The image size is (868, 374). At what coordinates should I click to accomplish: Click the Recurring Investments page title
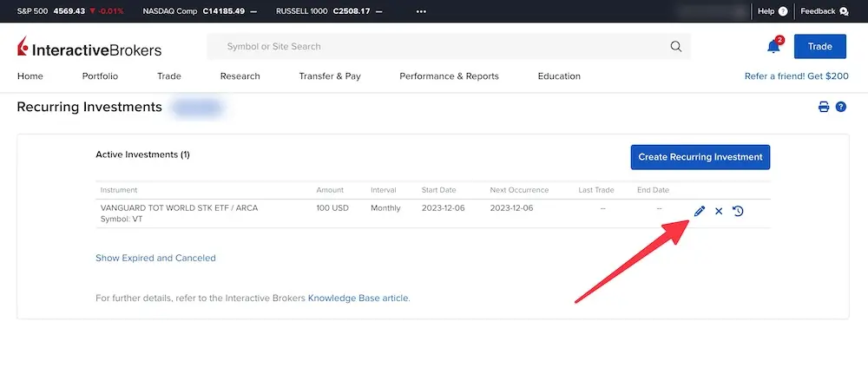[89, 107]
